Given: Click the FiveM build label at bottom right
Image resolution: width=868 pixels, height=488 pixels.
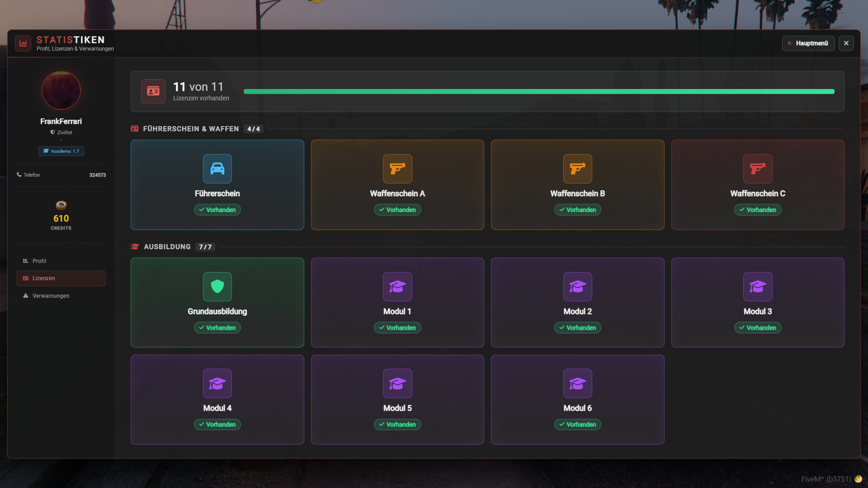Looking at the screenshot, I should tap(826, 479).
